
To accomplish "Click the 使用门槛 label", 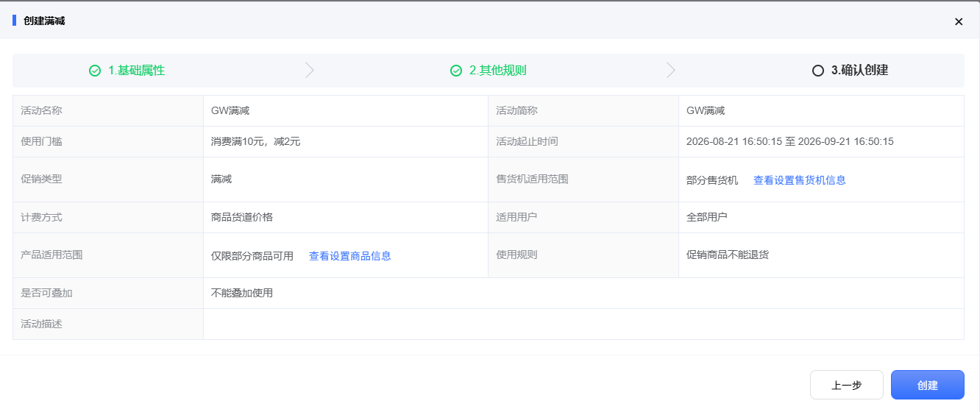I will click(41, 141).
